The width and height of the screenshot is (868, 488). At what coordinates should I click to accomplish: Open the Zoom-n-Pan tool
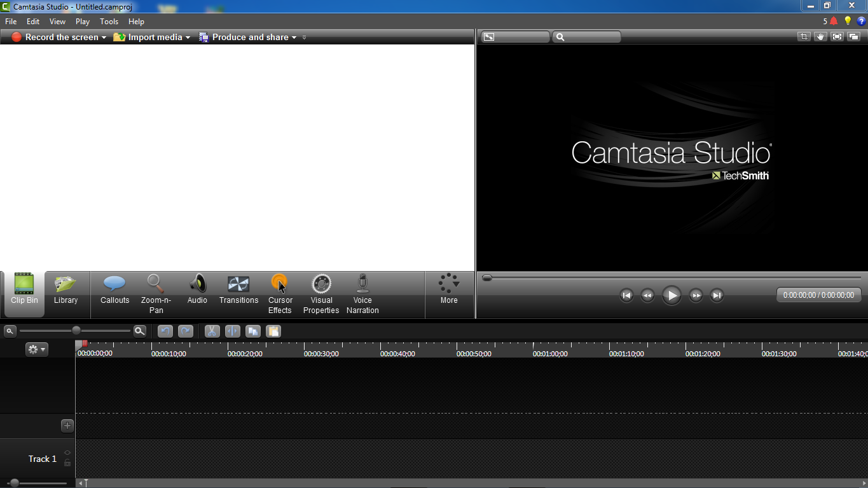pyautogui.click(x=155, y=293)
